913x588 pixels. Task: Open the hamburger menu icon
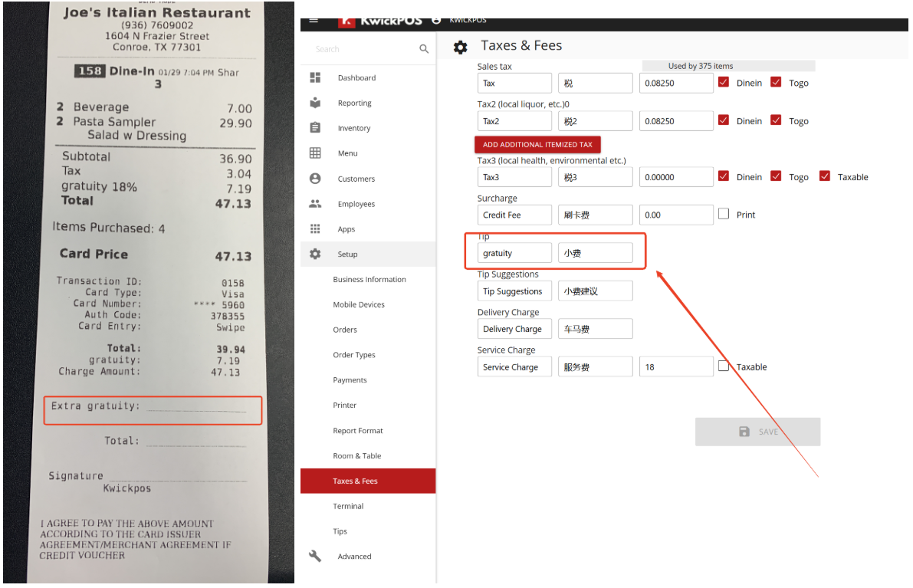314,21
